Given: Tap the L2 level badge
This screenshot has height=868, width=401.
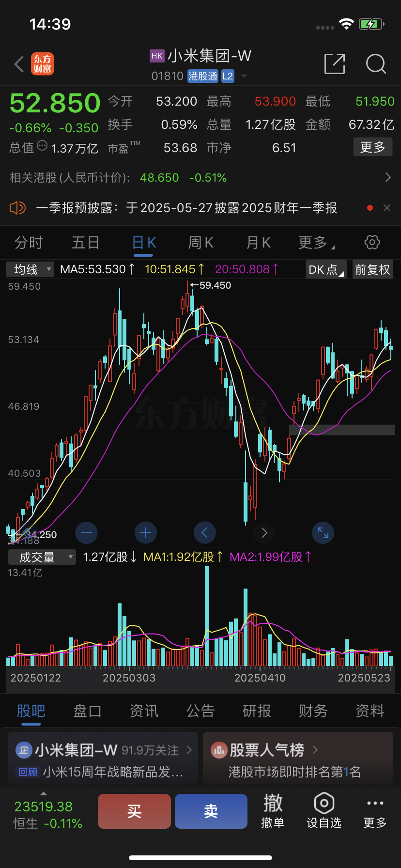Looking at the screenshot, I should 228,76.
